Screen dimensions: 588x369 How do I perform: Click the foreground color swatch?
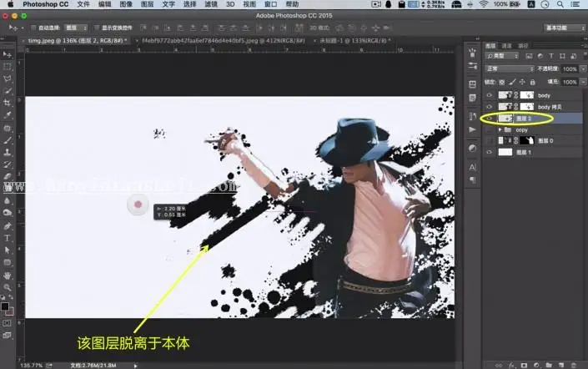pos(5,306)
